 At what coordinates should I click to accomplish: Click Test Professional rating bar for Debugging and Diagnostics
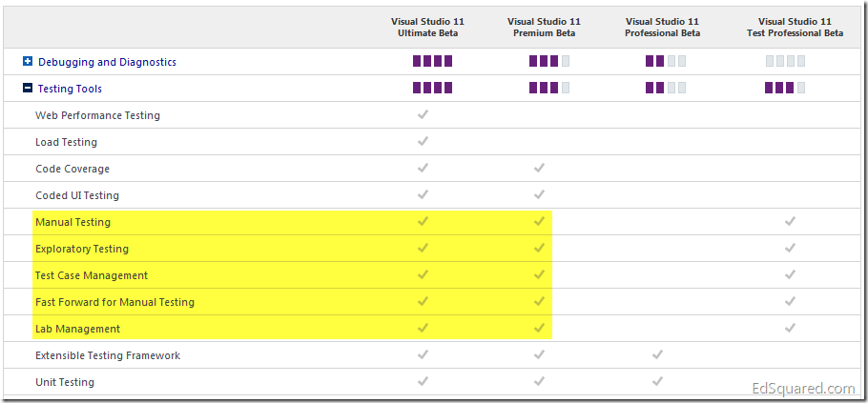pyautogui.click(x=785, y=61)
